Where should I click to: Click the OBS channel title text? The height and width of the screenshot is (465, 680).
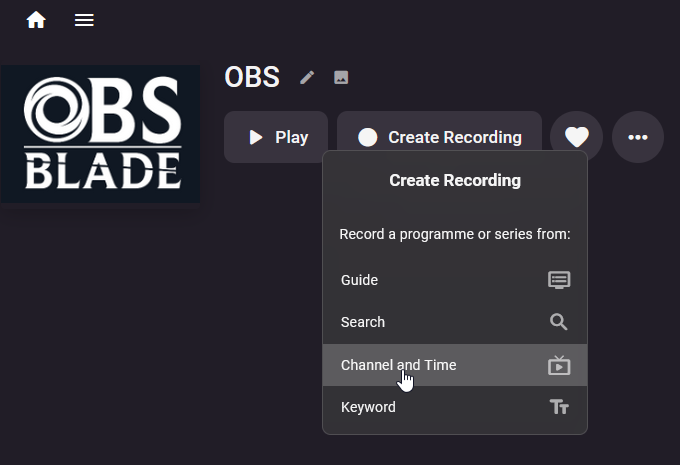pyautogui.click(x=252, y=77)
